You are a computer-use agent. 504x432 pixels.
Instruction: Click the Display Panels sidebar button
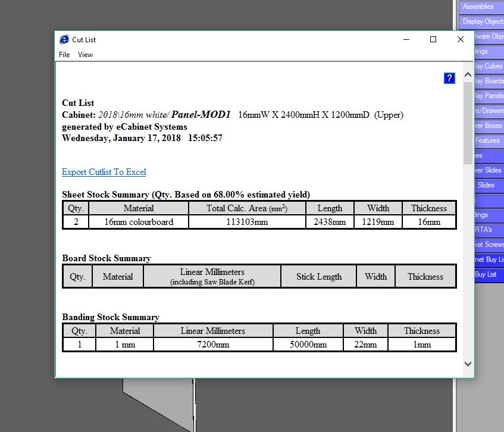pos(489,96)
